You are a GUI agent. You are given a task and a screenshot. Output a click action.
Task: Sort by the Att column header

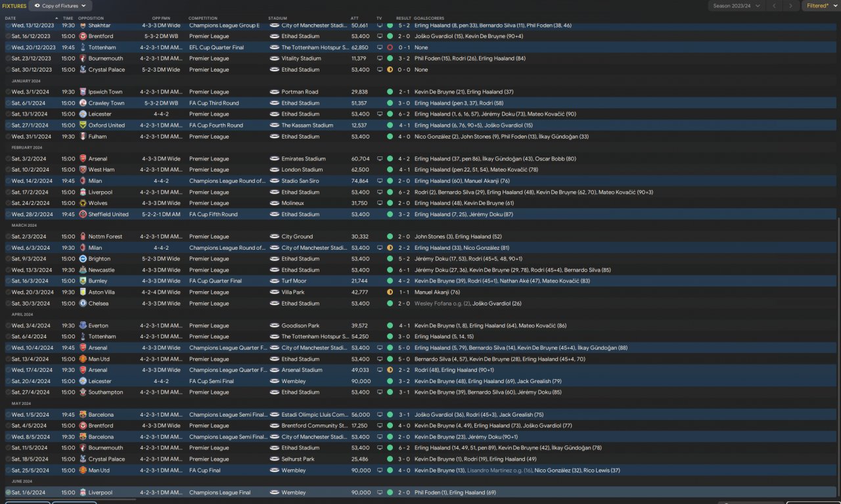[x=355, y=18]
